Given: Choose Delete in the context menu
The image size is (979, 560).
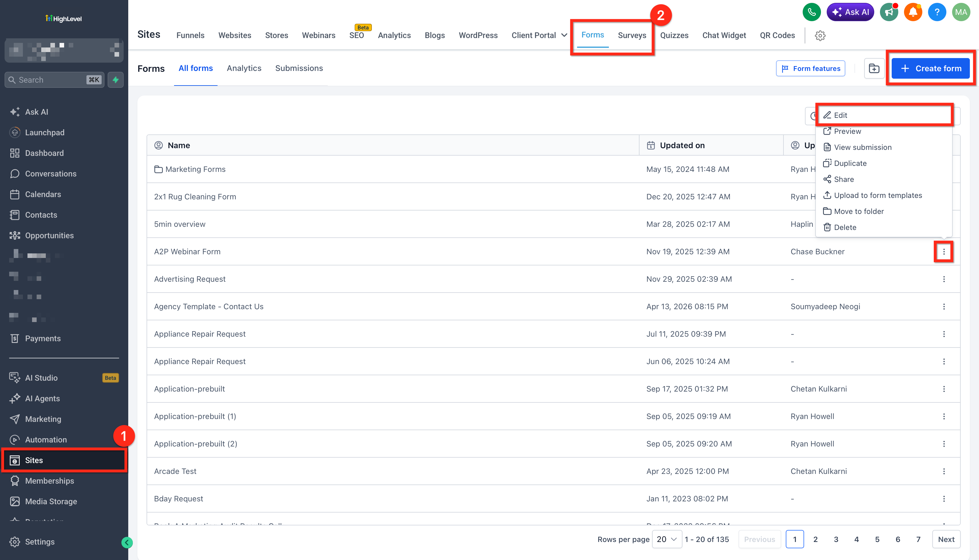Looking at the screenshot, I should coord(884,227).
